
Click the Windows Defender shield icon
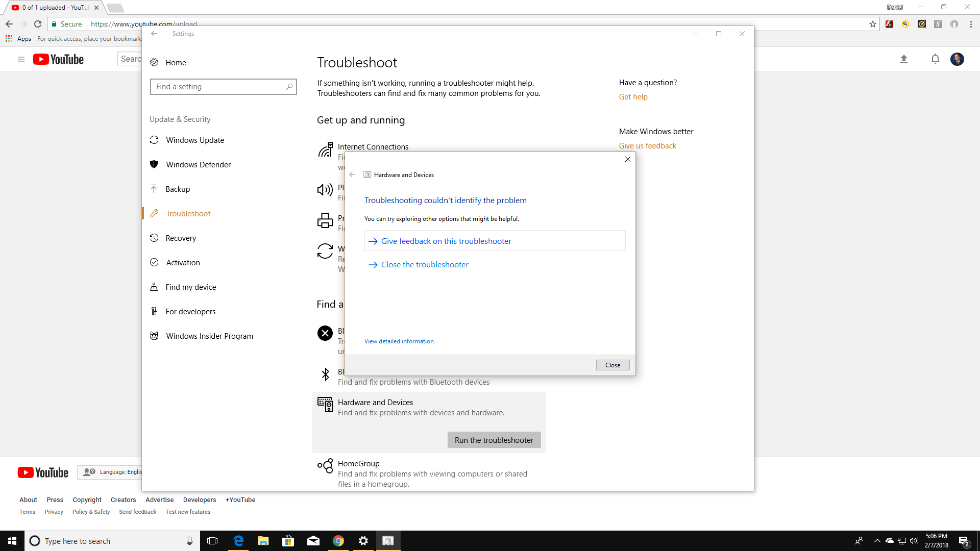[154, 164]
